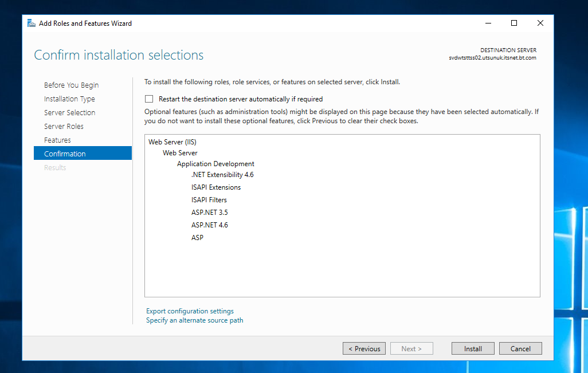This screenshot has height=373, width=588.
Task: Click the Confirm installation selections heading
Action: coord(119,55)
